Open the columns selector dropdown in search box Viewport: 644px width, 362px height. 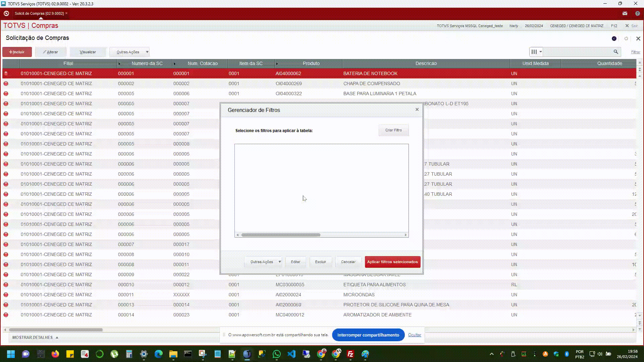tap(536, 52)
